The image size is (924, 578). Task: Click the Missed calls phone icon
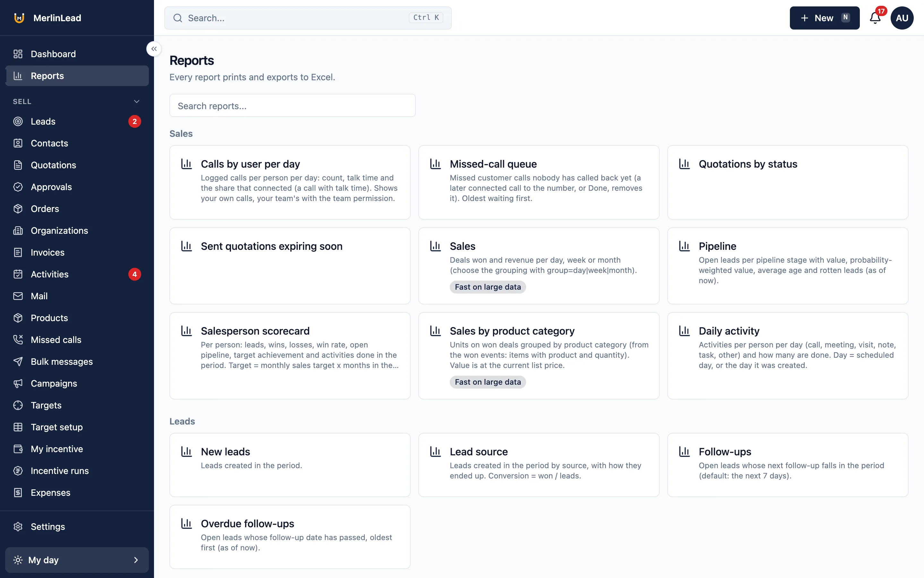point(18,339)
